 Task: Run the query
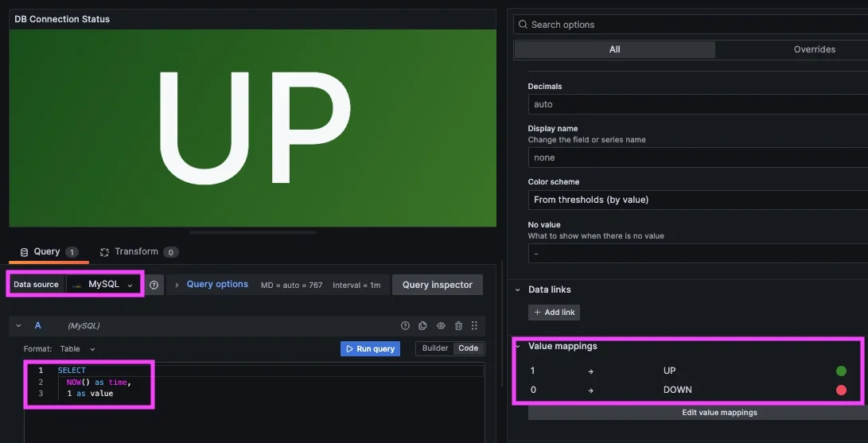(370, 349)
